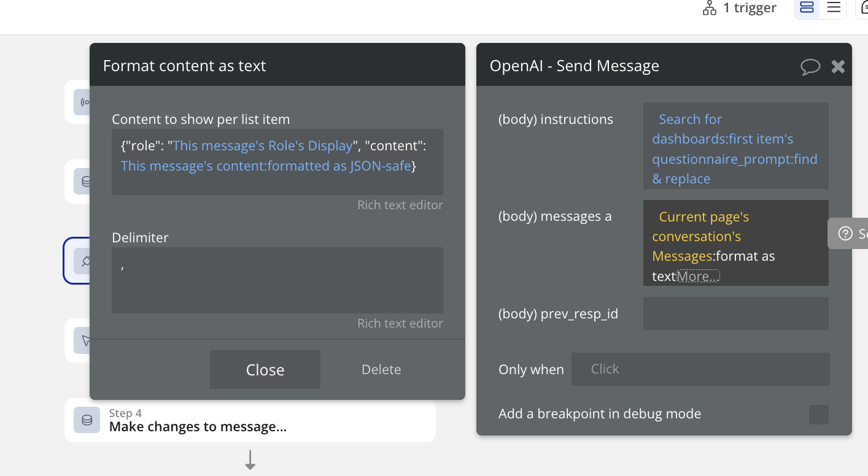Click the broadcast signal trigger icon

click(x=84, y=102)
